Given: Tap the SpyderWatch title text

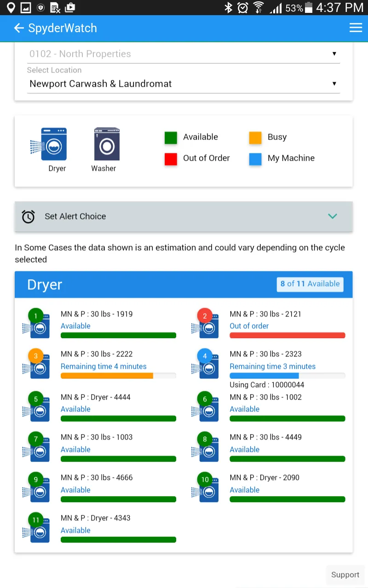Looking at the screenshot, I should (x=63, y=28).
